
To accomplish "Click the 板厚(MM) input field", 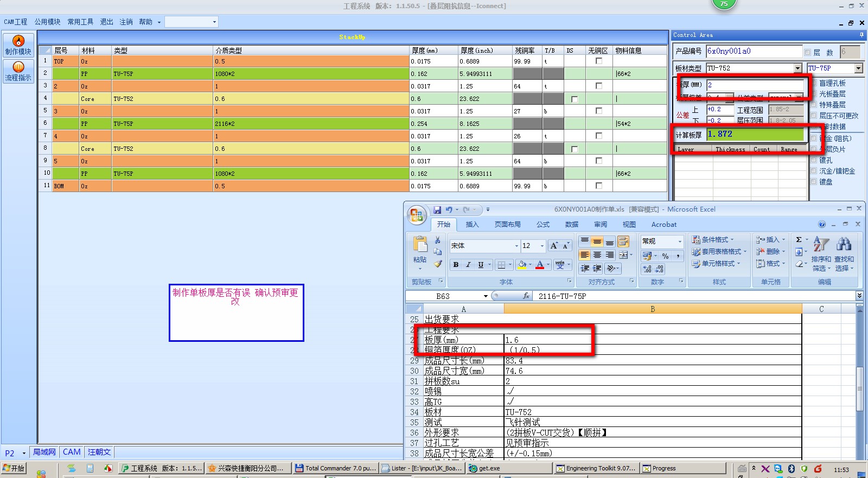I will (x=755, y=85).
